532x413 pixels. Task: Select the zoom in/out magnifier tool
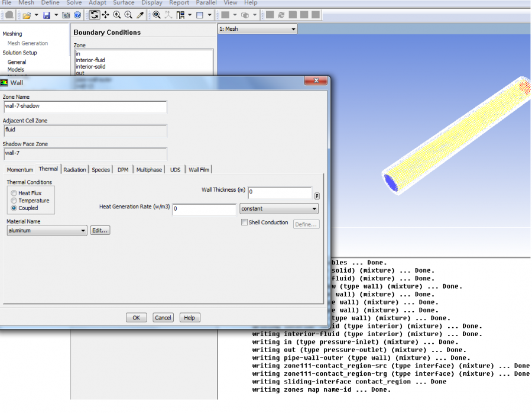(x=117, y=15)
